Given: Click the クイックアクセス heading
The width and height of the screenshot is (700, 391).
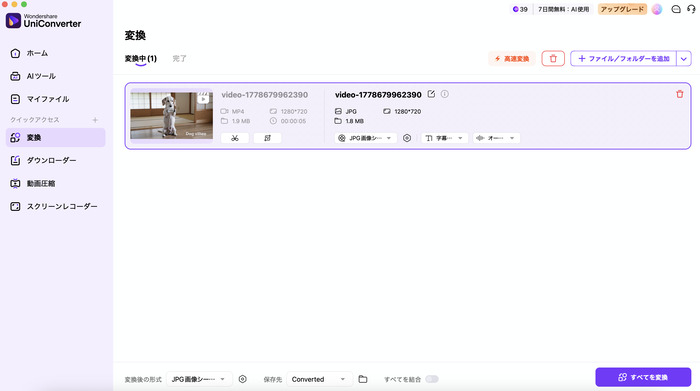Looking at the screenshot, I should [35, 120].
